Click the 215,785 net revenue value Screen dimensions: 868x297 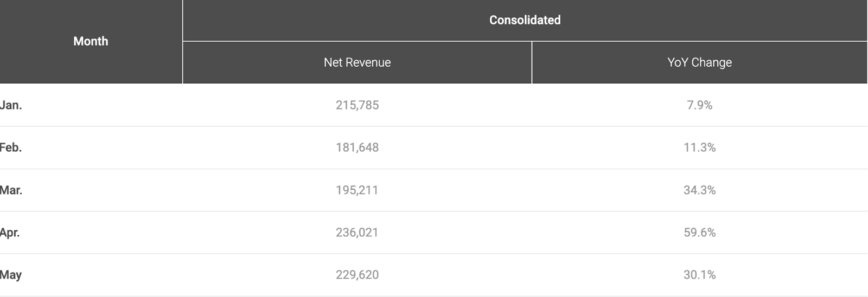pos(357,105)
